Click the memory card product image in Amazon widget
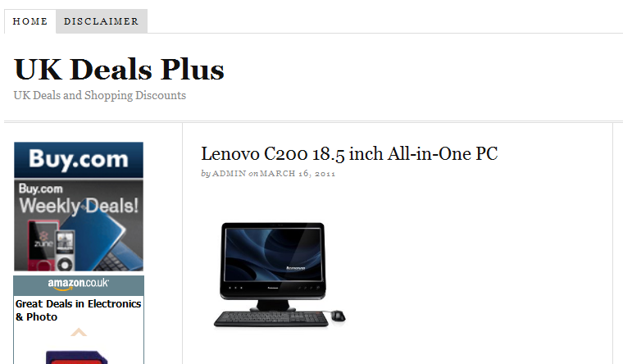 point(77,357)
